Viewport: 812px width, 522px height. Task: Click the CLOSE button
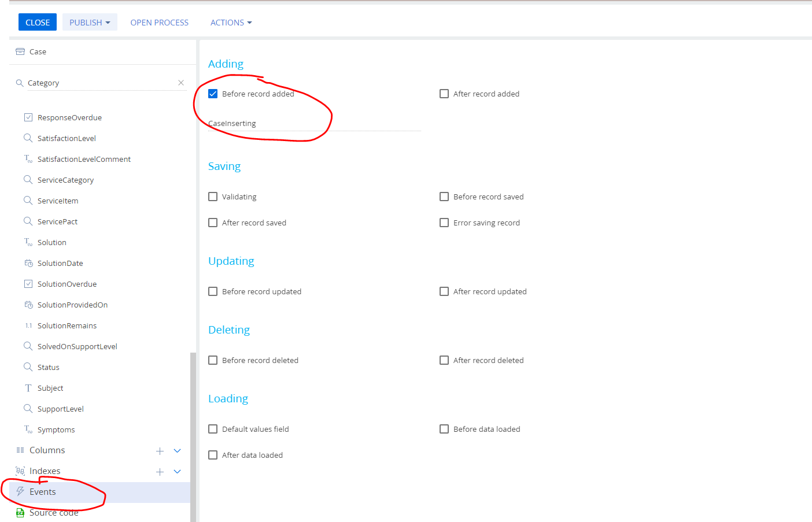click(x=37, y=22)
